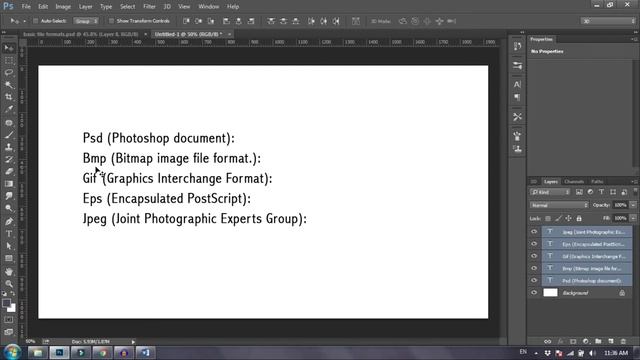The image size is (640, 360).
Task: Select the Background layer thumbnail
Action: (x=550, y=293)
